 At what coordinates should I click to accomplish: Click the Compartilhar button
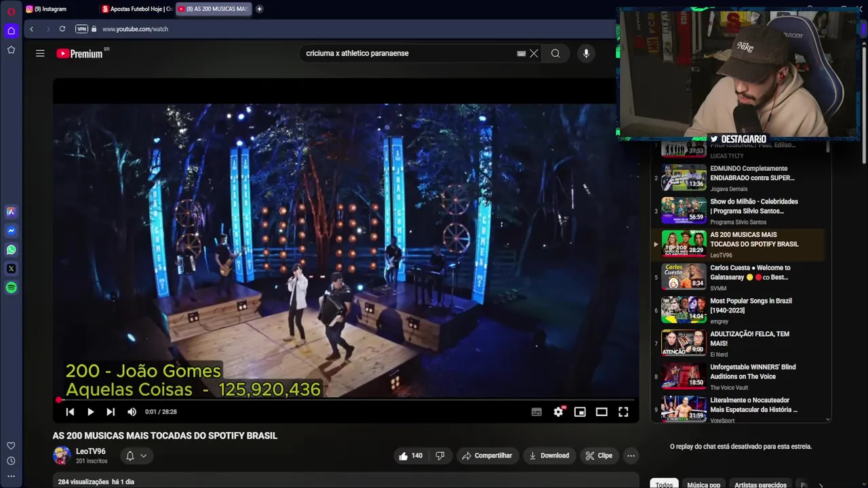pyautogui.click(x=487, y=456)
